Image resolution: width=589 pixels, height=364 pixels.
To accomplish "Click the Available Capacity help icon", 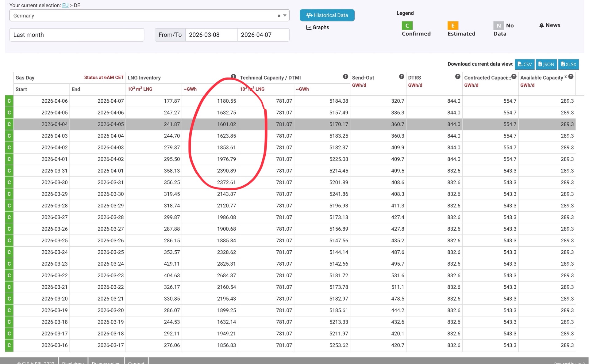I will tap(571, 76).
